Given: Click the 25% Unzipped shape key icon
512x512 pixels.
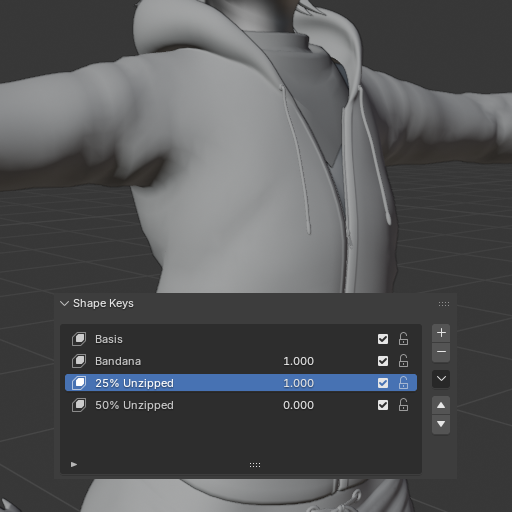Looking at the screenshot, I should [x=79, y=383].
